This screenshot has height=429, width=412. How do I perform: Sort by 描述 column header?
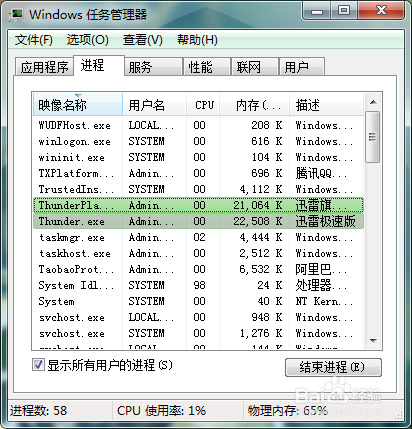(x=326, y=105)
